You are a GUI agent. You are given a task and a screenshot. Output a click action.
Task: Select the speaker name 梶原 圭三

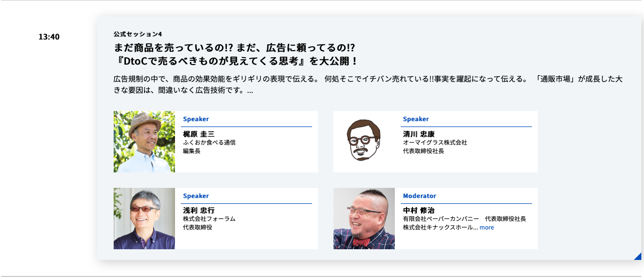(198, 134)
